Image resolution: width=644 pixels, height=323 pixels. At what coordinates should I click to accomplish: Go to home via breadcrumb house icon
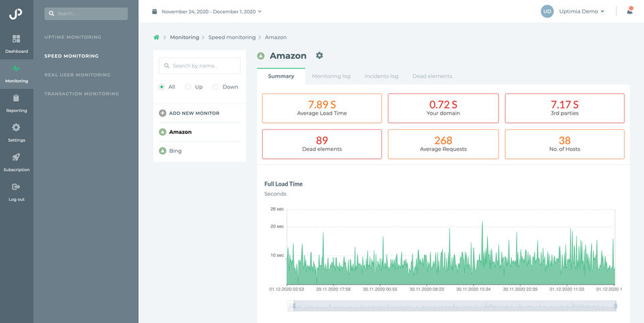(156, 37)
